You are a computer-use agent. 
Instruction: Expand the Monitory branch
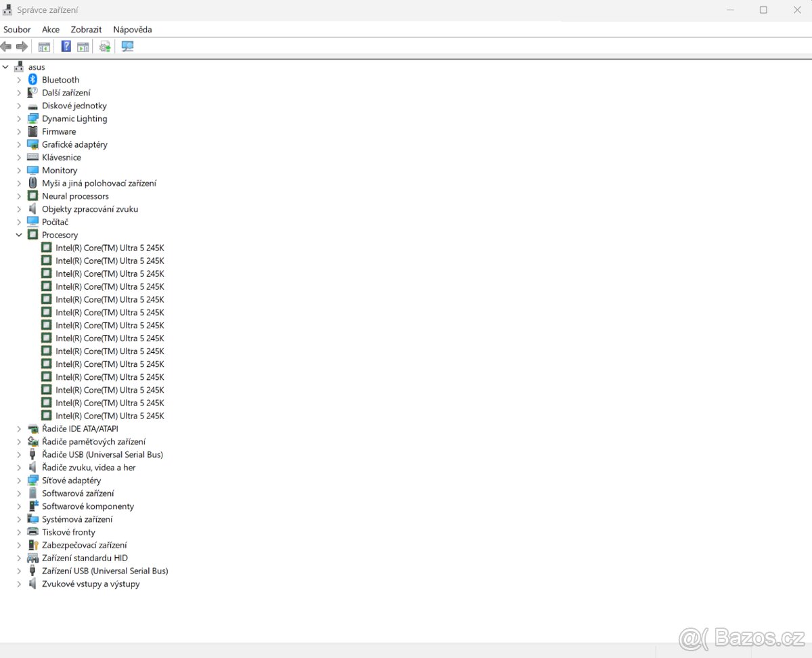click(x=19, y=170)
